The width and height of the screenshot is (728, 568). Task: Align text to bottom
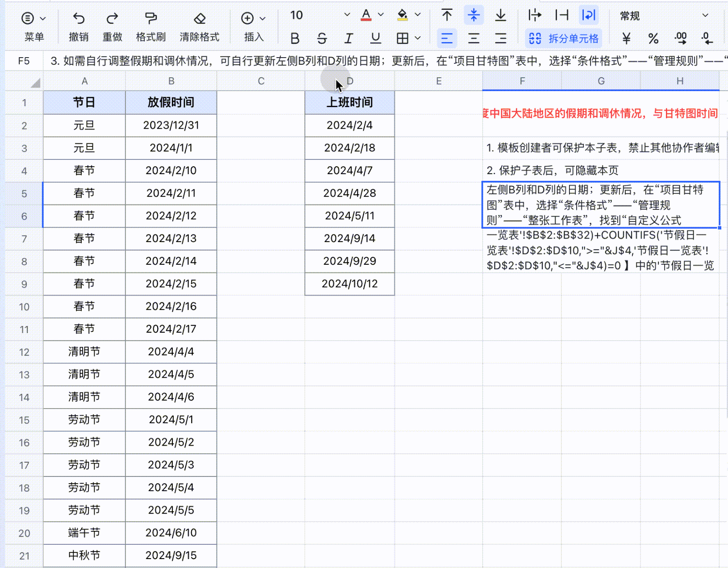click(x=501, y=15)
